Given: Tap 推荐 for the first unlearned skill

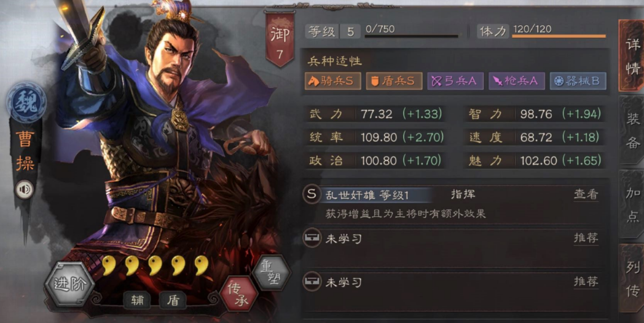Looking at the screenshot, I should pos(586,238).
